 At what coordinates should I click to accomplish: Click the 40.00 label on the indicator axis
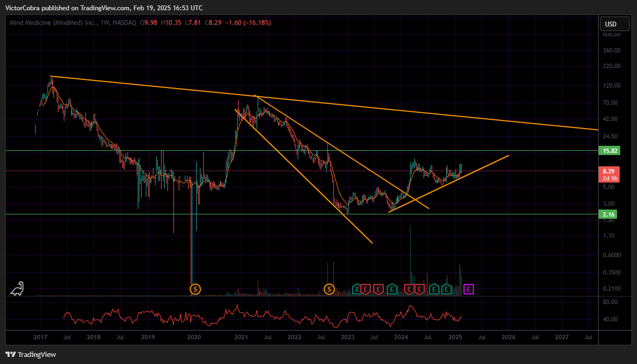611,319
